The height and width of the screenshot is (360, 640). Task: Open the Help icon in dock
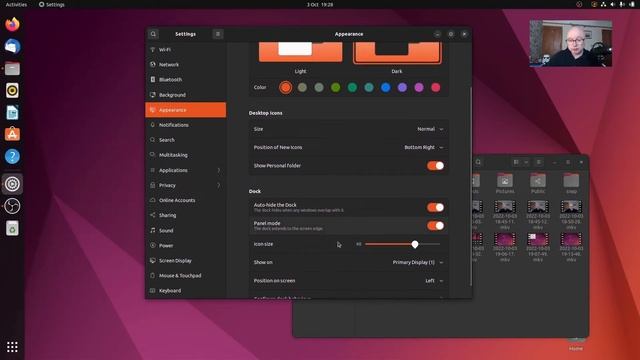[x=12, y=156]
